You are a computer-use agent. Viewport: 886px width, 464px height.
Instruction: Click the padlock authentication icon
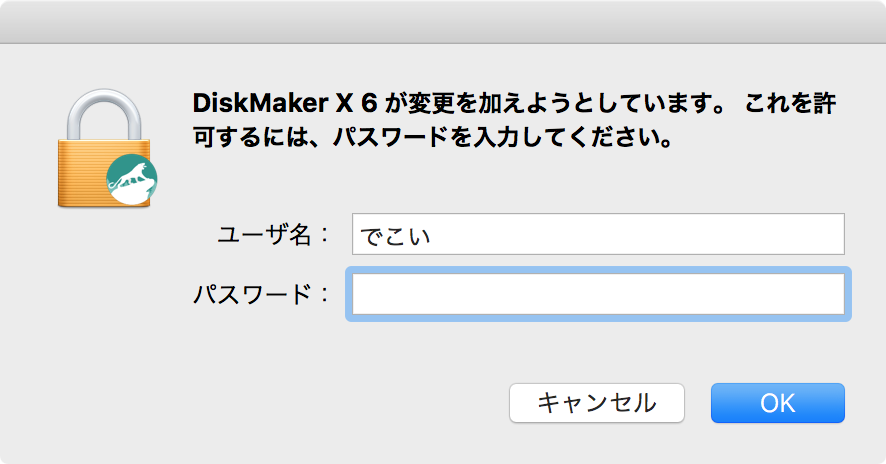[x=106, y=148]
